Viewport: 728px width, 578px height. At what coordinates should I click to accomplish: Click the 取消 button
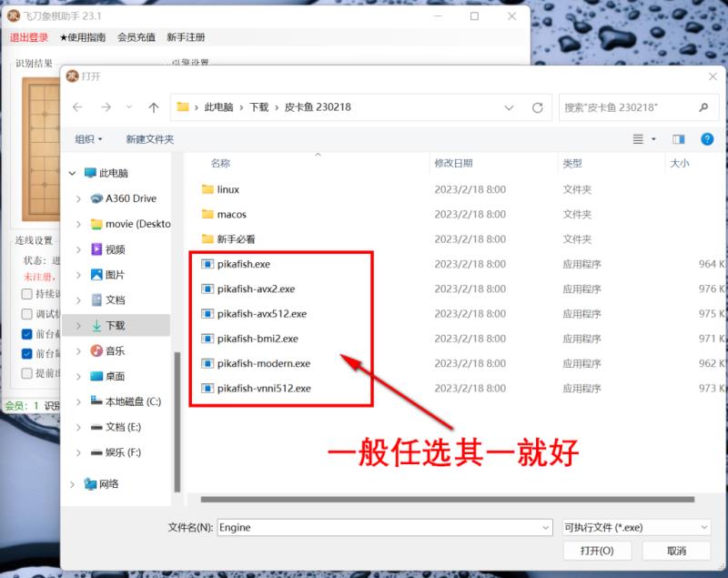(676, 551)
